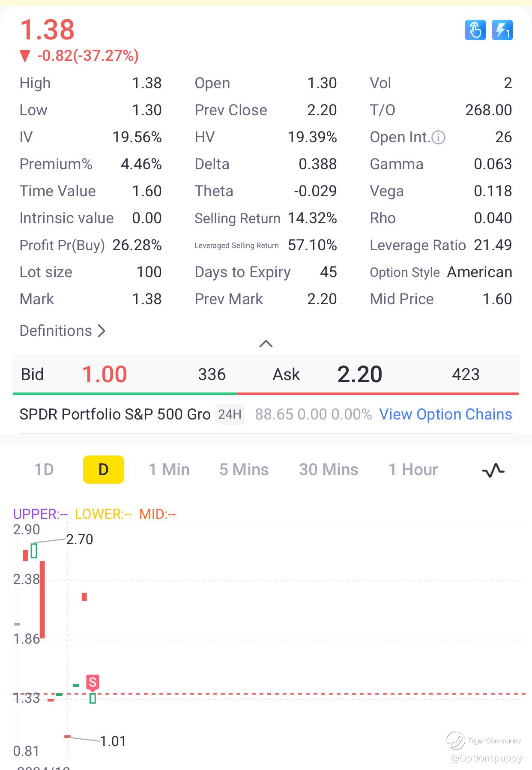The height and width of the screenshot is (770, 532).
Task: Tap the 2.70 high candle label
Action: point(80,539)
